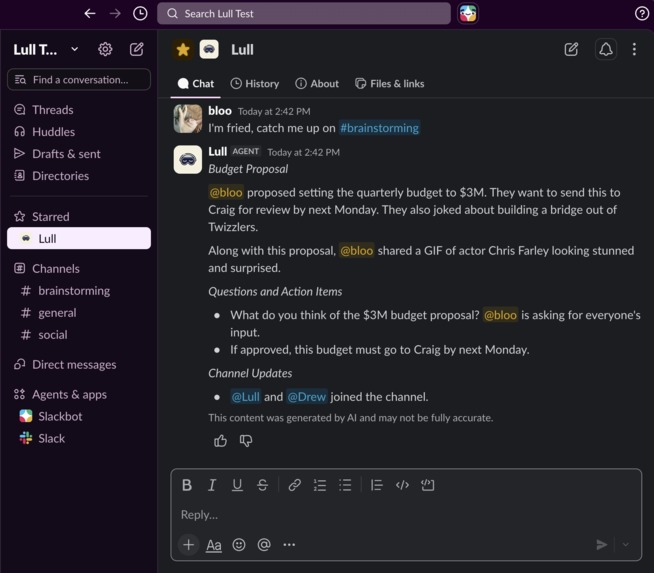
Task: Collapse the Starred section
Action: click(50, 217)
